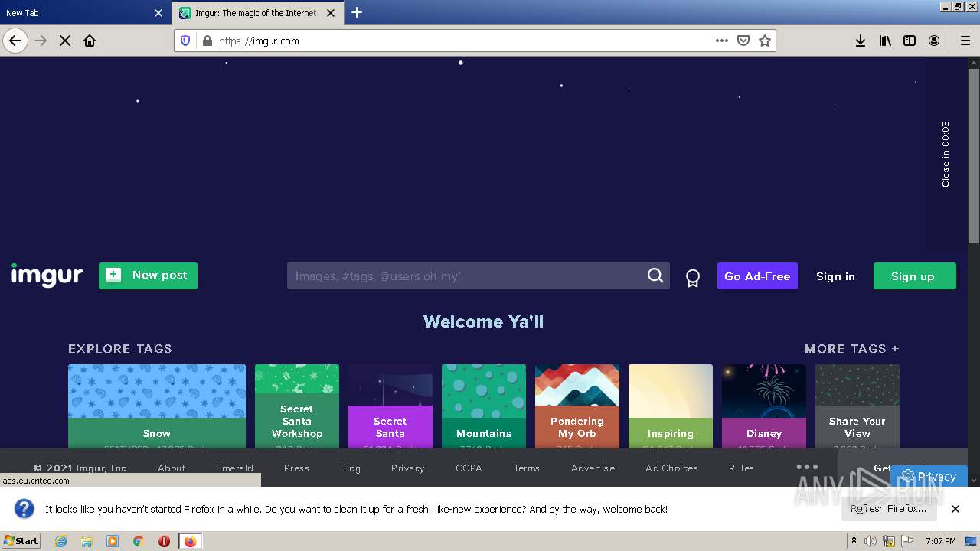Screen dimensions: 980x551
Task: Open the Firefox home page icon
Action: [x=90, y=41]
